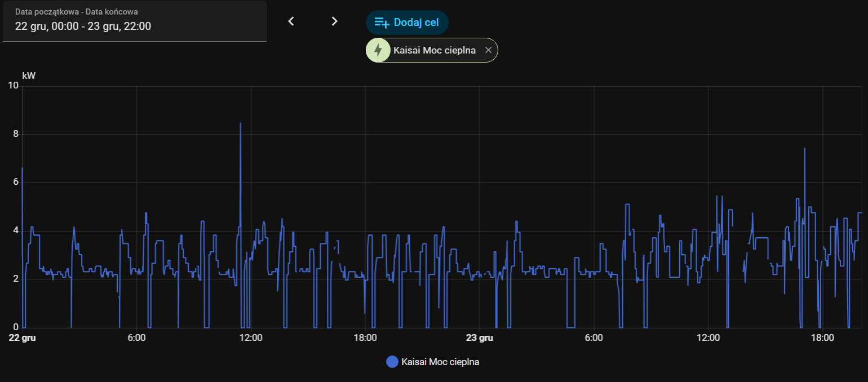Select the Kaisai Moc cieplna chip text
The height and width of the screenshot is (382, 868).
[434, 50]
